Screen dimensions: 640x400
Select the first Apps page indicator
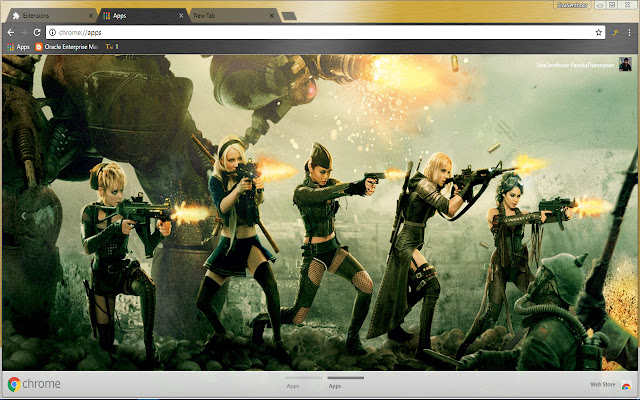click(x=303, y=383)
